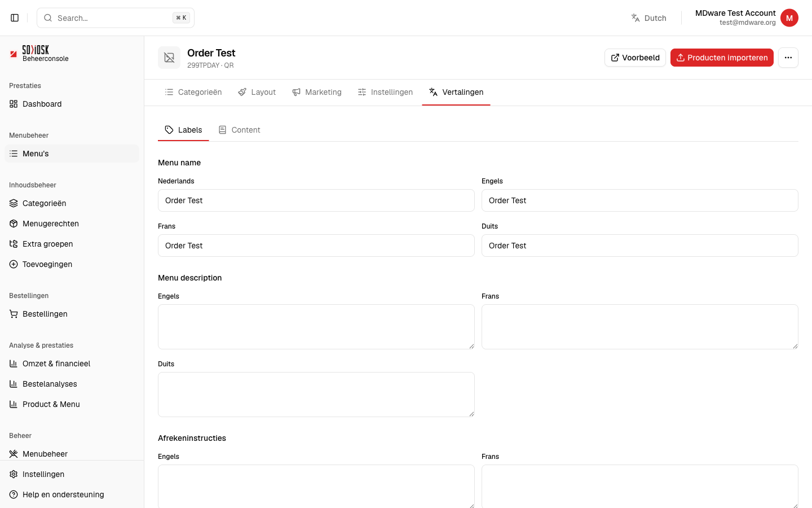The width and height of the screenshot is (812, 508).
Task: Click the Voorbeeld button
Action: tap(635, 58)
